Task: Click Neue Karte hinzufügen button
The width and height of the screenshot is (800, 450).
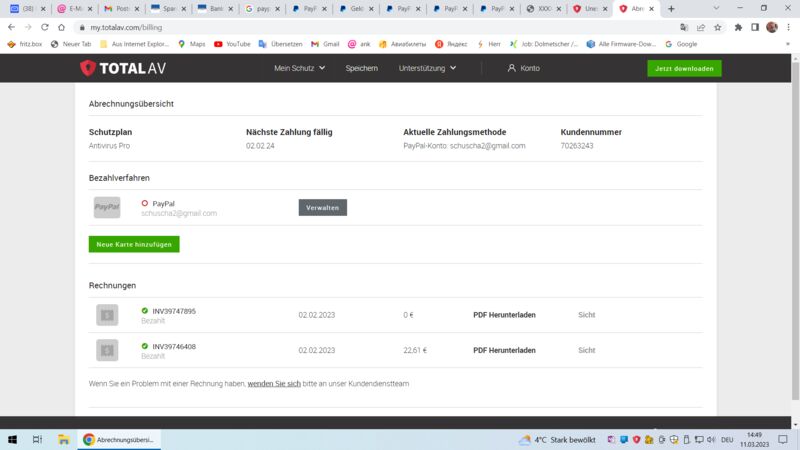Action: [x=134, y=244]
